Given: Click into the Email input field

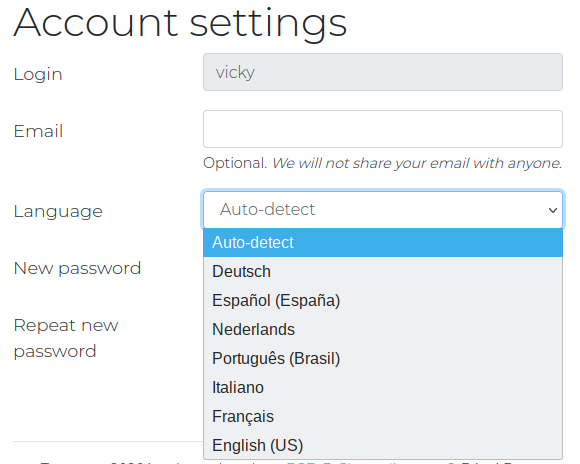Looking at the screenshot, I should [x=383, y=129].
